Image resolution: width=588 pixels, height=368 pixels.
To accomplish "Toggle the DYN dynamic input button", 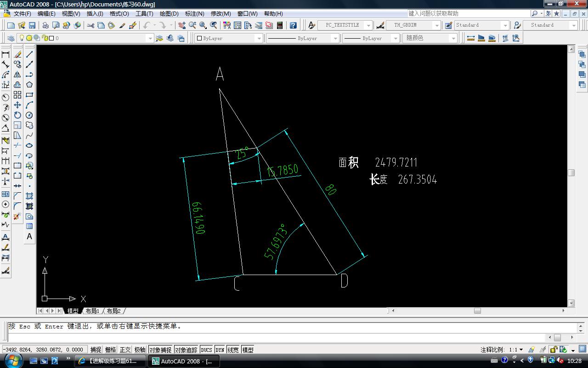I will click(220, 350).
